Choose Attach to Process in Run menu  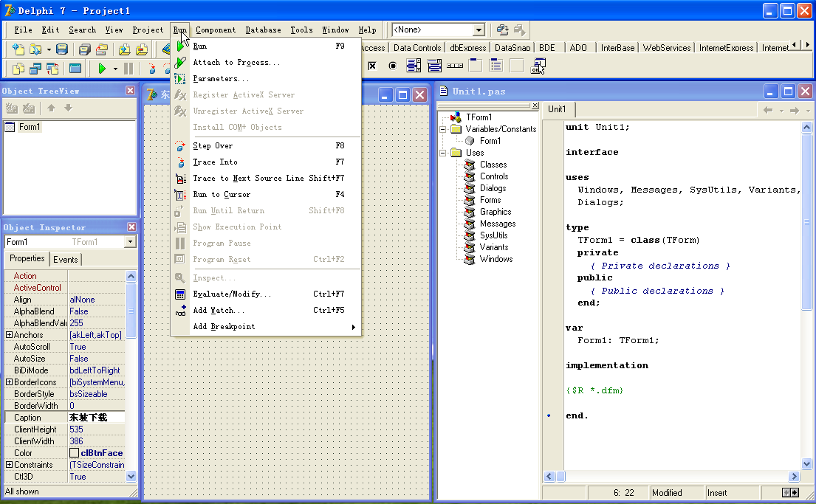[x=266, y=63]
